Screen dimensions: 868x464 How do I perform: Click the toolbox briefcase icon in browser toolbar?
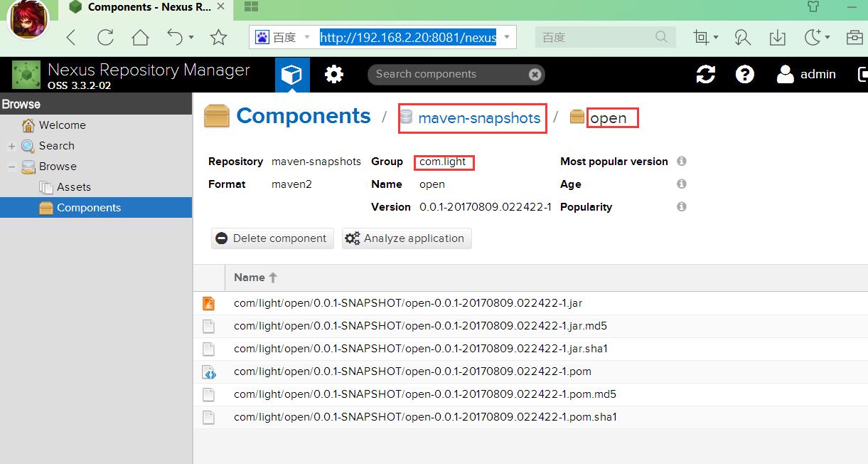point(854,37)
